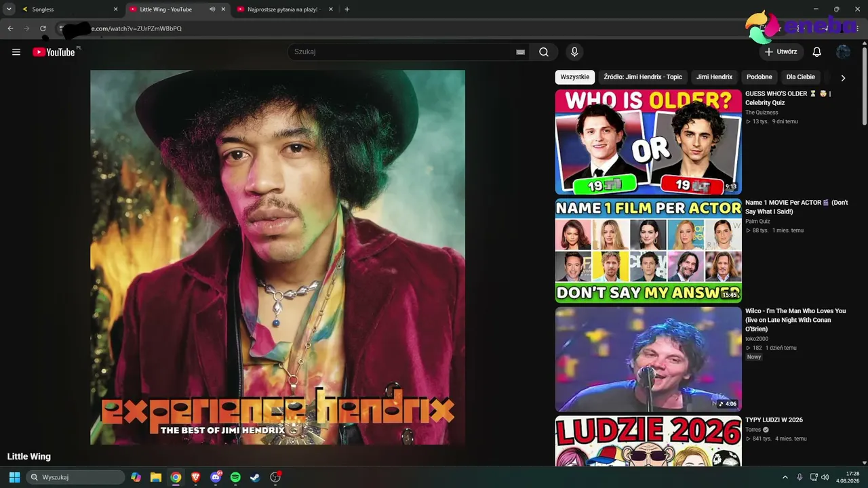Switch to Chrome in the taskbar
This screenshot has height=488, width=868.
(176, 477)
